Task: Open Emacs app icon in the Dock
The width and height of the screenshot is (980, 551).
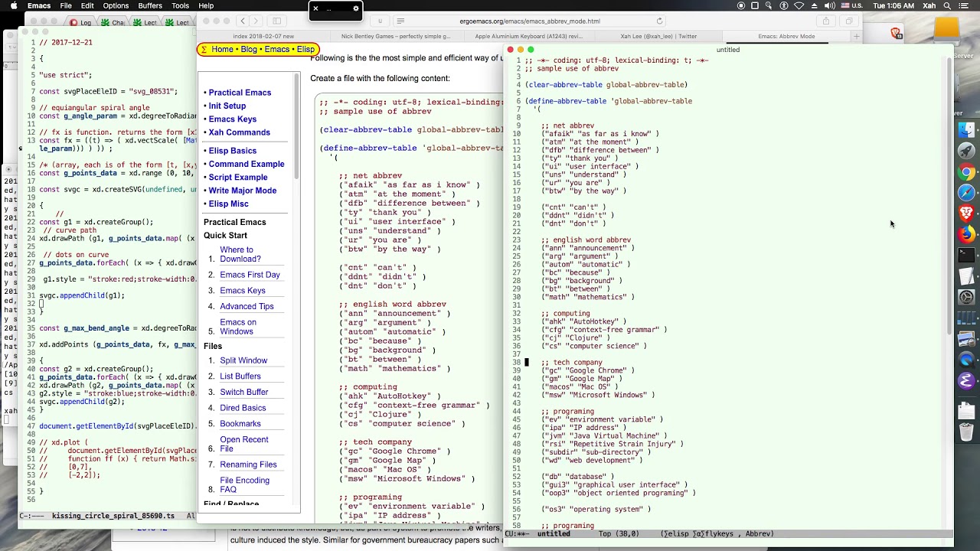Action: pos(966,380)
